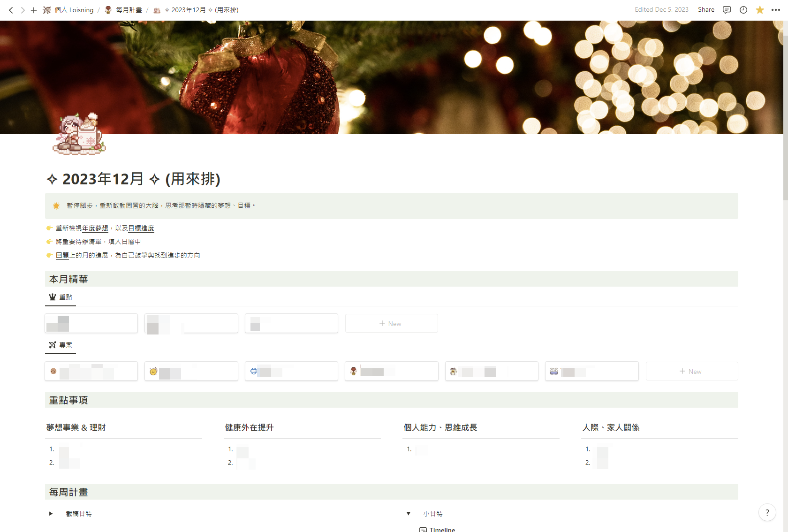This screenshot has width=788, height=532.
Task: Open second card in 重點 gallery
Action: pos(191,323)
